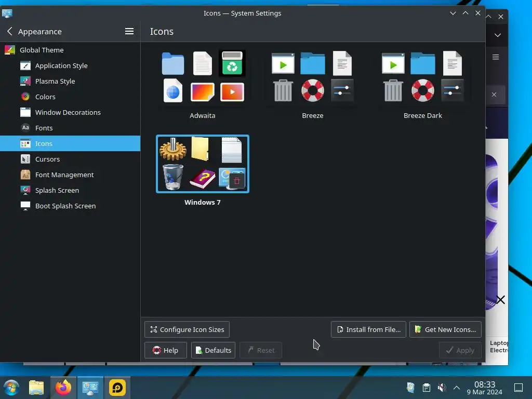Click the Boot Splash Screen monitor icon

25,206
